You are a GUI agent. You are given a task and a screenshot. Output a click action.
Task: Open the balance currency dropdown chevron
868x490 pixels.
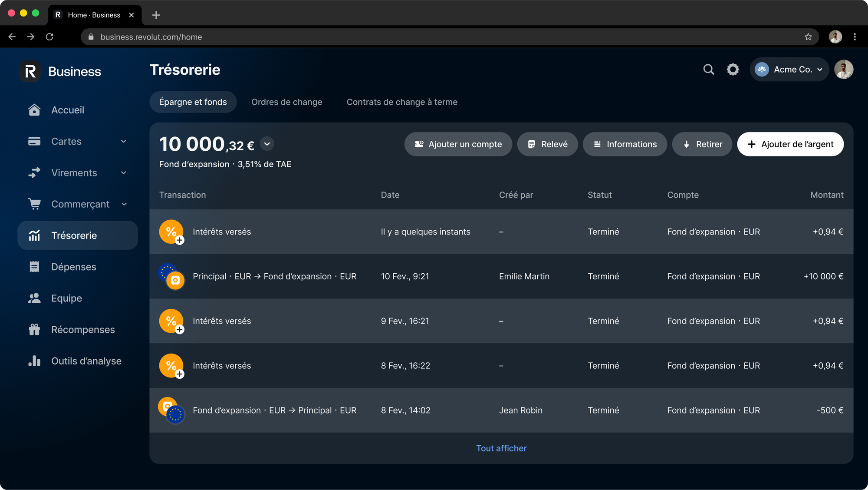267,144
